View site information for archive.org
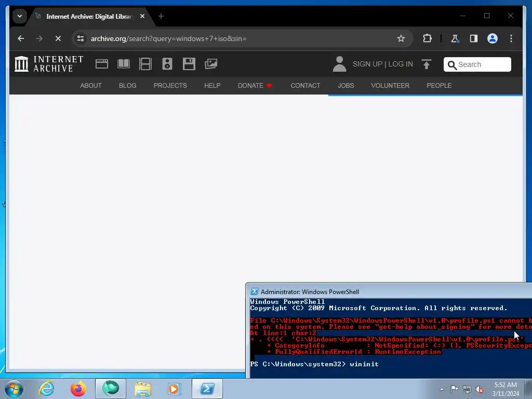This screenshot has height=399, width=532. tap(81, 38)
